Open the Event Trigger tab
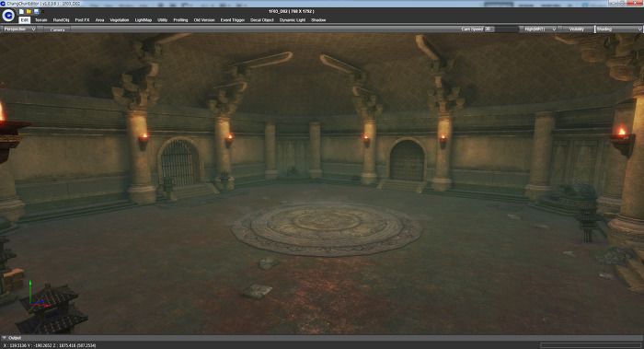 click(x=233, y=19)
